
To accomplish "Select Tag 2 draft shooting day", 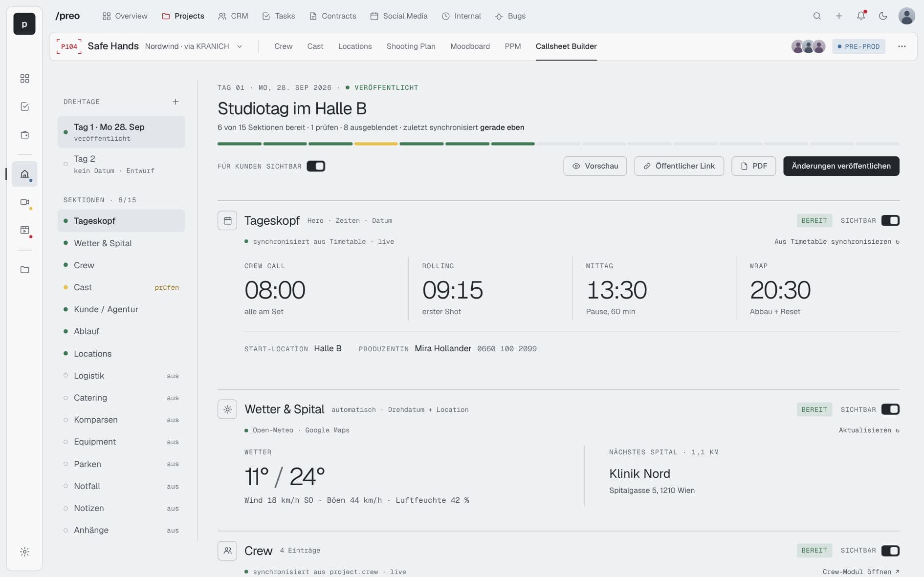I will 121,164.
